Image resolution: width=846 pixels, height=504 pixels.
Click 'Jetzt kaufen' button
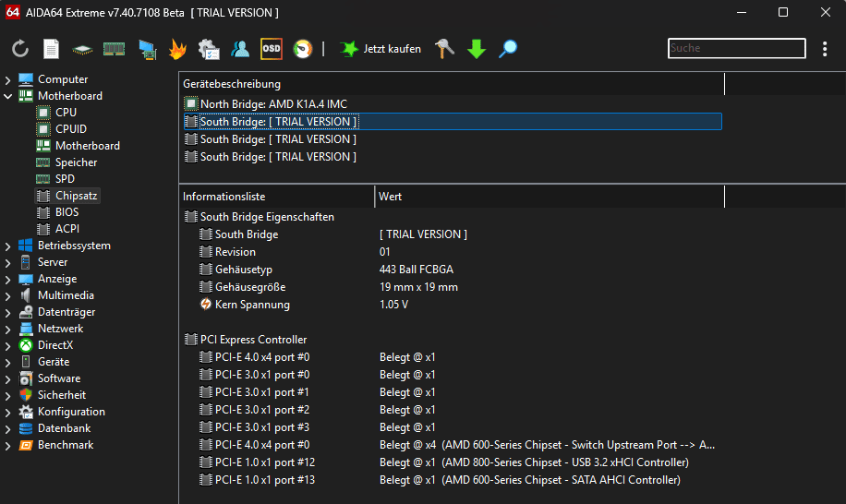tap(392, 49)
